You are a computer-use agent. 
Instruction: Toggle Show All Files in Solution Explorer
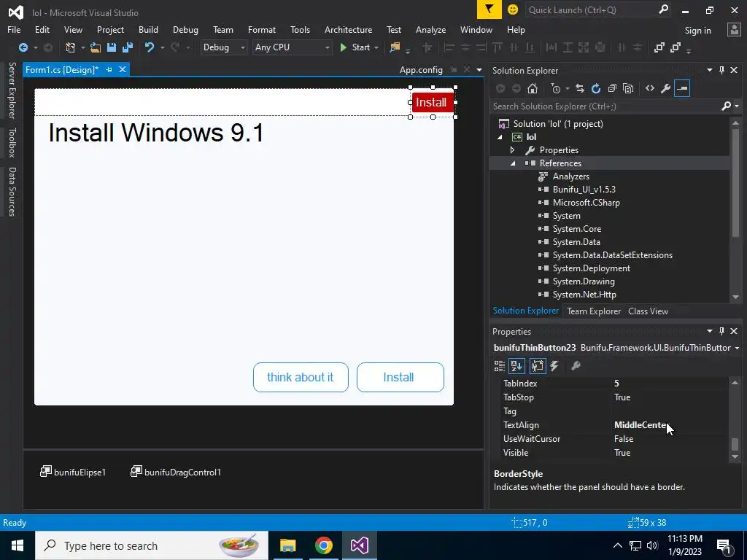point(628,88)
